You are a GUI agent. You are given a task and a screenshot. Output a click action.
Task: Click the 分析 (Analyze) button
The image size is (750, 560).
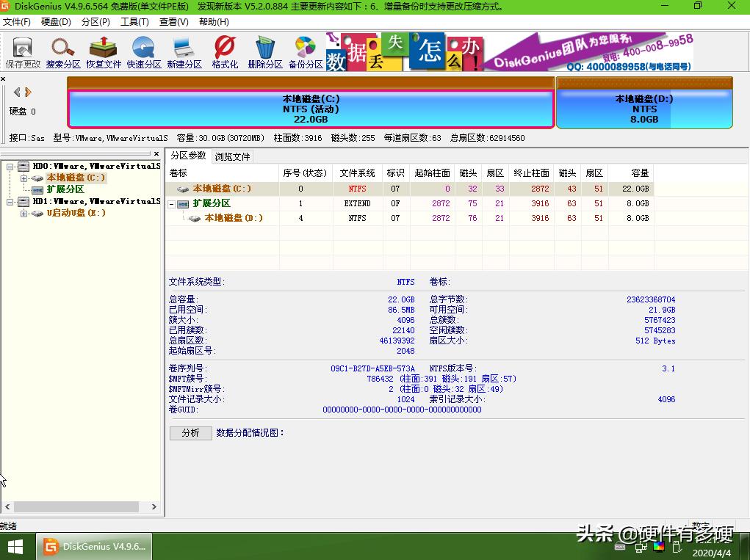click(x=190, y=433)
